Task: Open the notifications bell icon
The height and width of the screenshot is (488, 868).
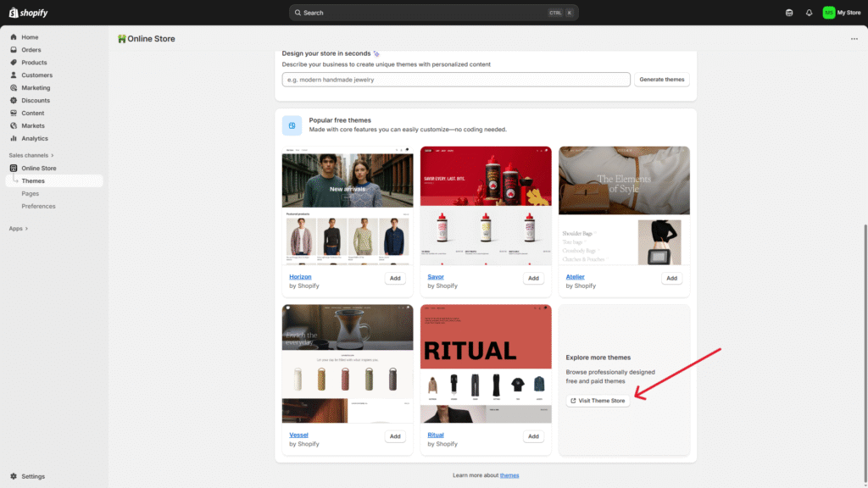Action: 809,13
